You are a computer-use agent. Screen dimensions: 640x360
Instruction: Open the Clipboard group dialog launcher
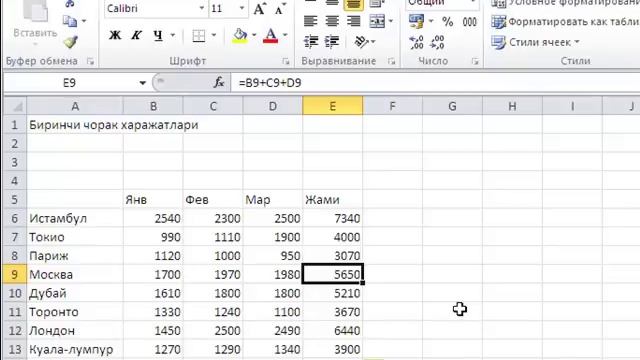[90, 62]
